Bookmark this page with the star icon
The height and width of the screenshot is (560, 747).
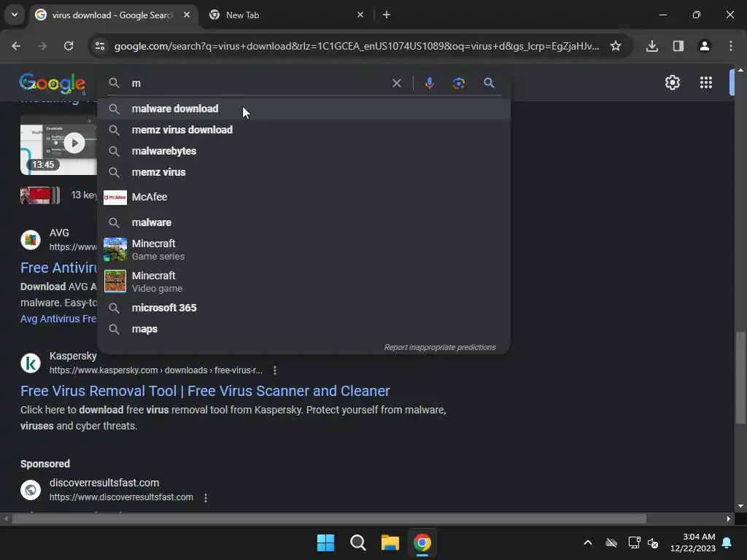tap(616, 46)
